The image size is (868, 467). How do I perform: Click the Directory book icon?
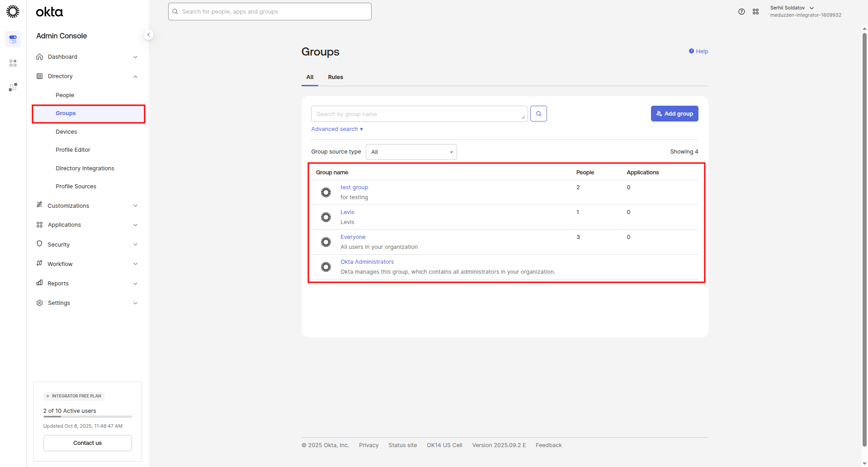(x=40, y=76)
